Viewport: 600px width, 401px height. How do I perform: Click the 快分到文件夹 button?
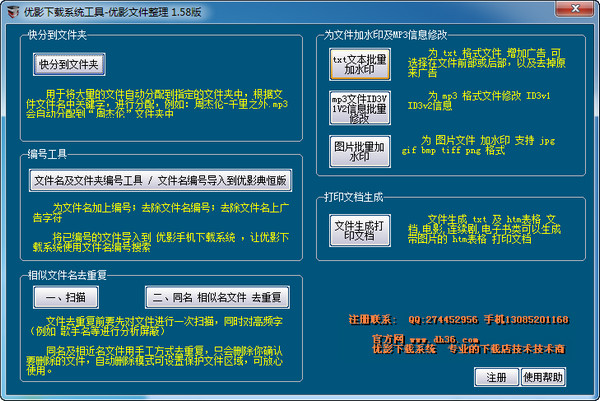point(69,64)
